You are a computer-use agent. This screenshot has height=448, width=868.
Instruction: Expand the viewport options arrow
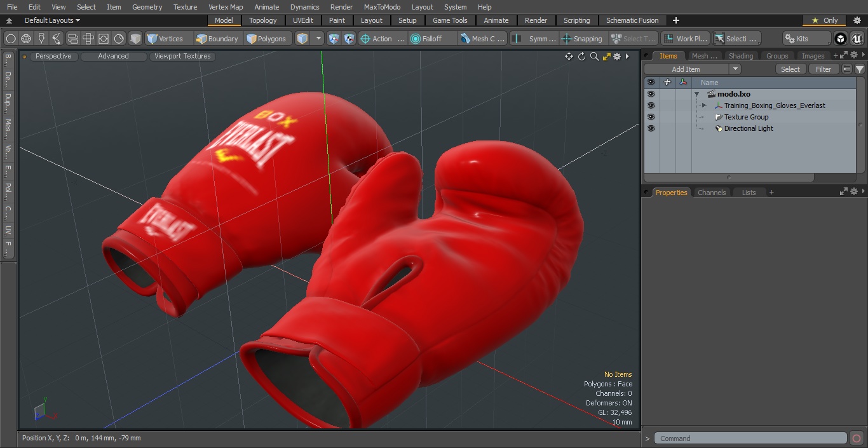pos(627,57)
